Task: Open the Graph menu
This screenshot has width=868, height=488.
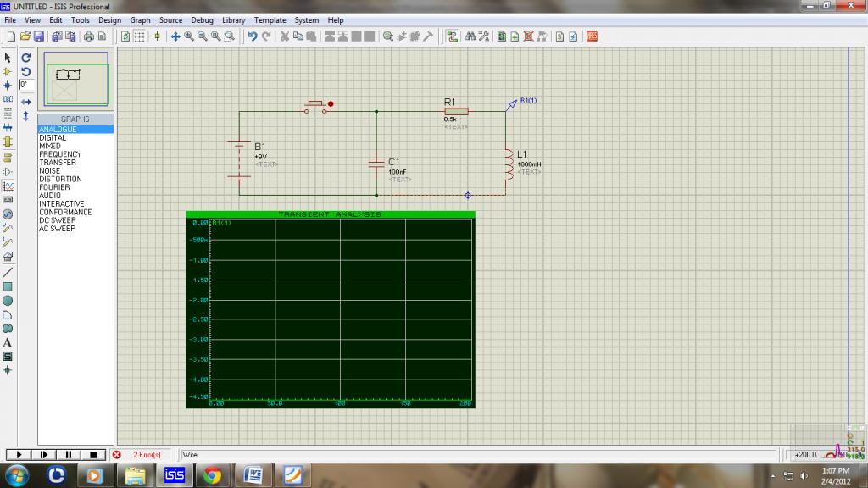Action: coord(140,20)
